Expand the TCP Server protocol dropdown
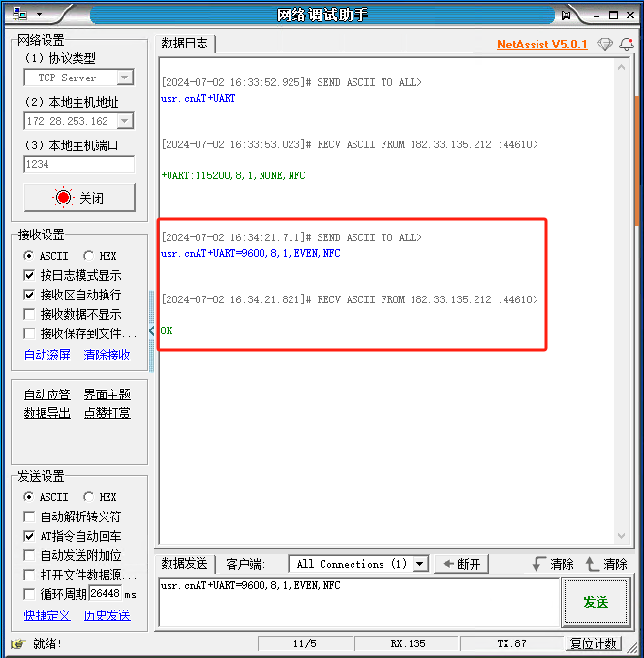The width and height of the screenshot is (644, 658). [124, 78]
